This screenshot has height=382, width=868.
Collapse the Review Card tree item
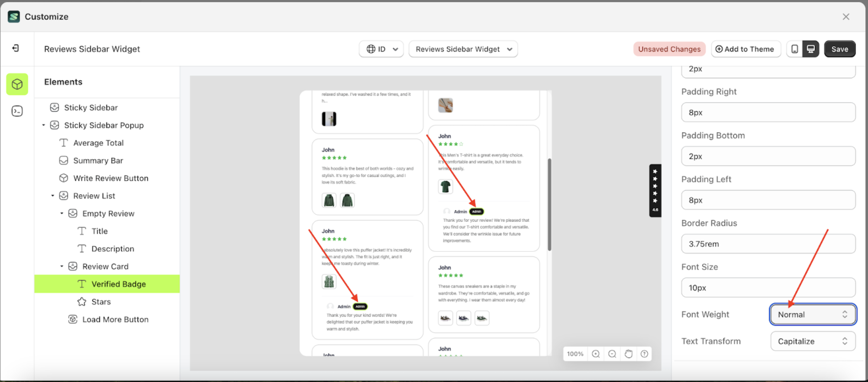(x=62, y=267)
